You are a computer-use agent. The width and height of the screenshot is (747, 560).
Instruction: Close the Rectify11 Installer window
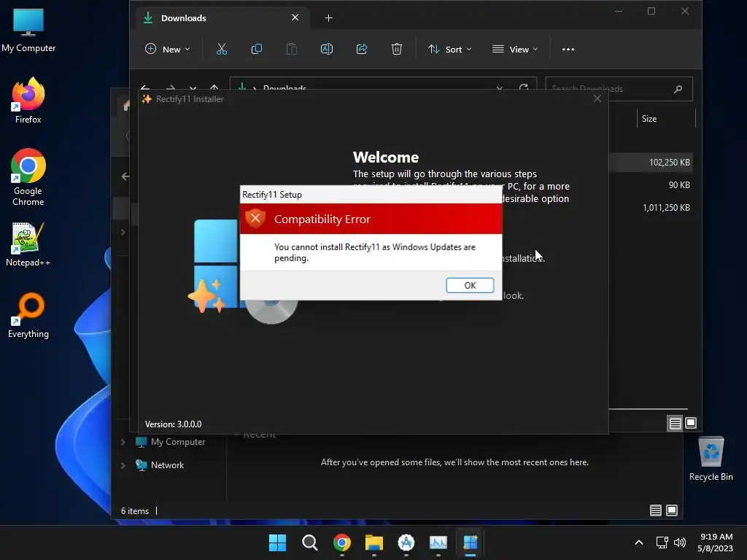point(597,98)
